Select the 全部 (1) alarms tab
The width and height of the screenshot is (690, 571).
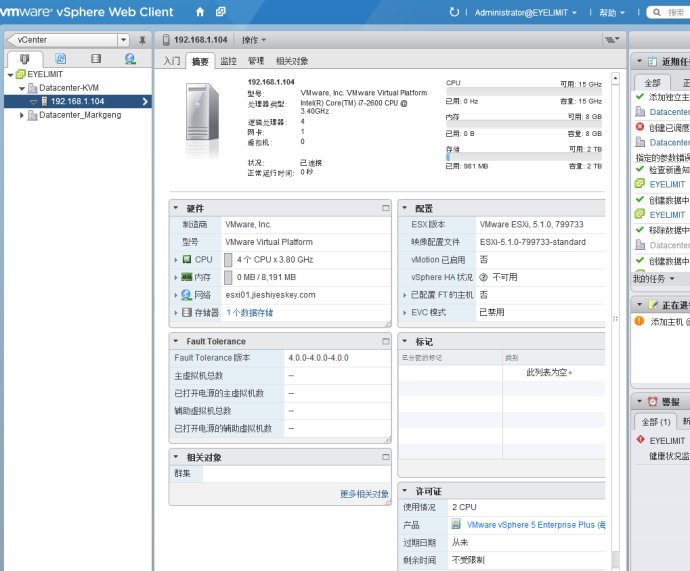coord(656,422)
